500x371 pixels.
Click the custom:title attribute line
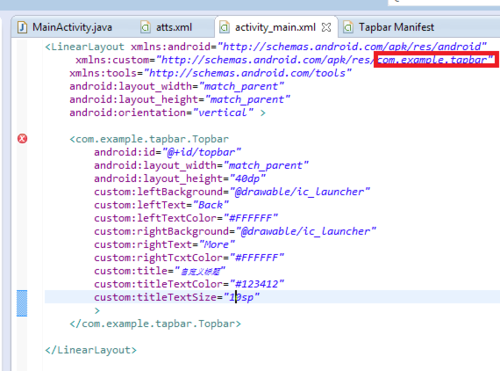160,271
